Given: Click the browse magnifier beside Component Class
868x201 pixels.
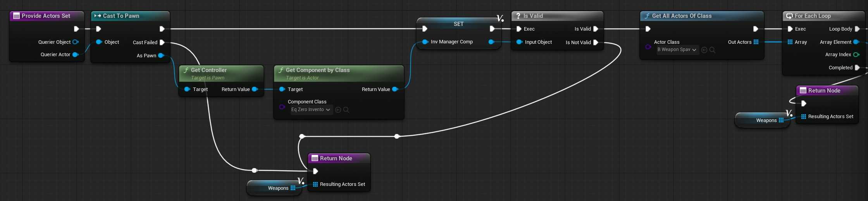Looking at the screenshot, I should 346,110.
